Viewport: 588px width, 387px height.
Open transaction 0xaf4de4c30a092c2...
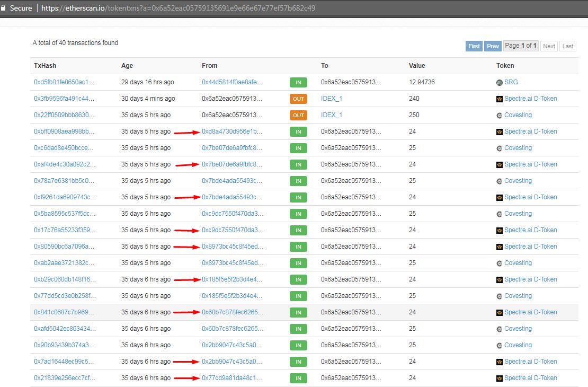pos(65,164)
